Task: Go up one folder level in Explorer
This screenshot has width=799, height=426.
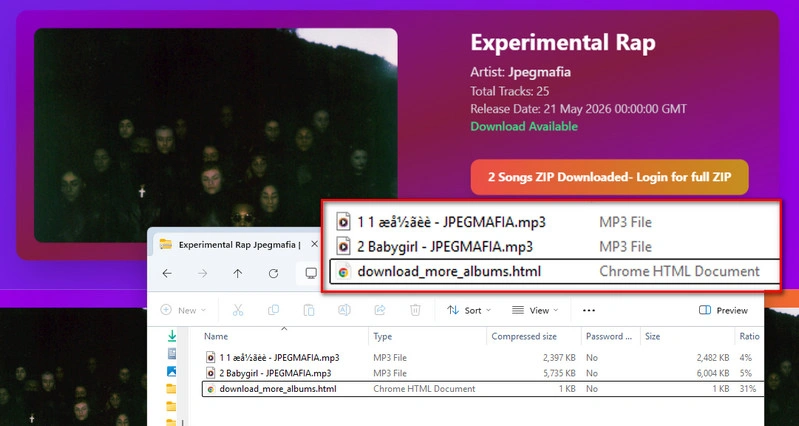Action: [x=237, y=274]
